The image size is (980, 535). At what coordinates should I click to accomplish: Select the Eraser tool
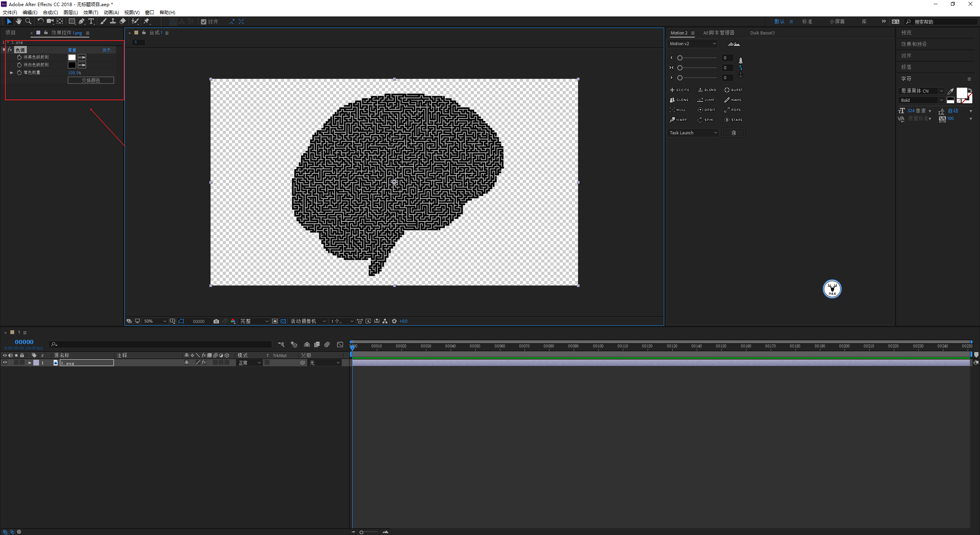point(122,21)
